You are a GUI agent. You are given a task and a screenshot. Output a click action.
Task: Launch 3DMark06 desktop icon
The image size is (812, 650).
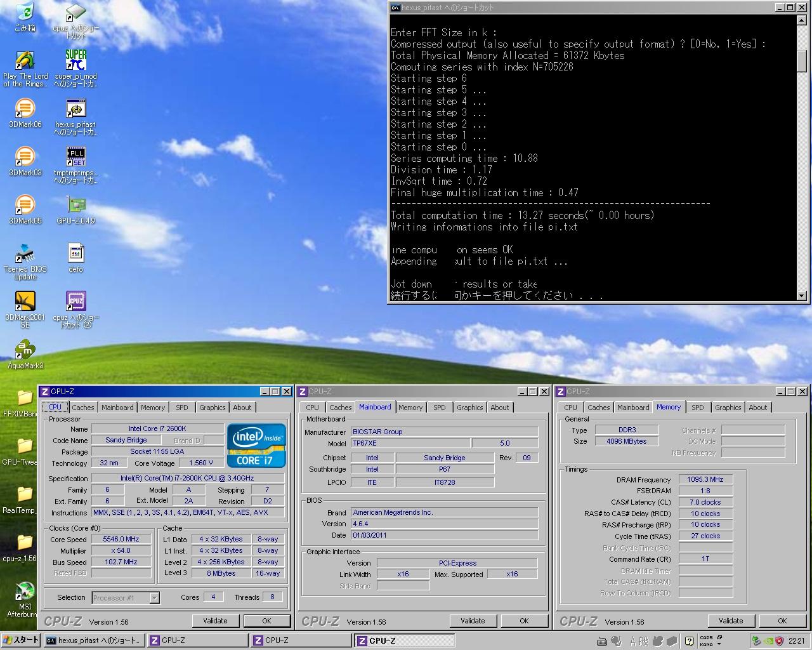tap(25, 113)
